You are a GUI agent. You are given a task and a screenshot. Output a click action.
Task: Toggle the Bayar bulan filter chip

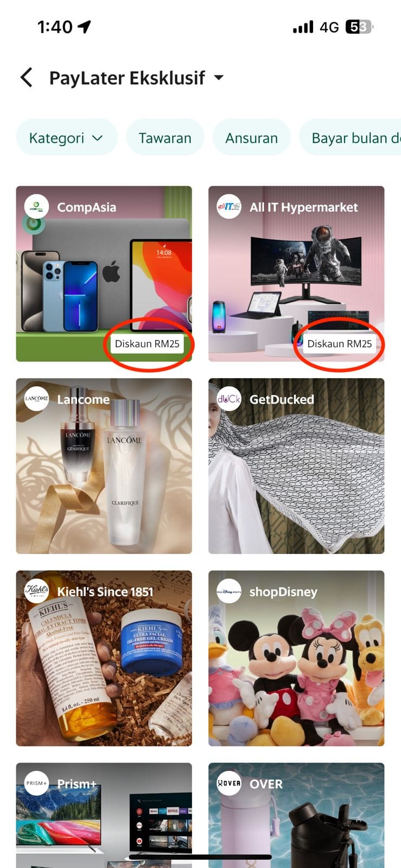point(351,138)
